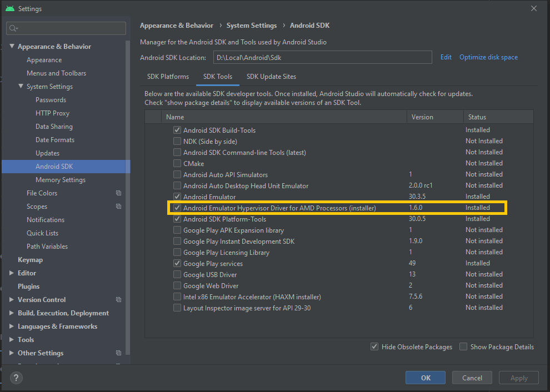Click the Name column header

click(284, 117)
